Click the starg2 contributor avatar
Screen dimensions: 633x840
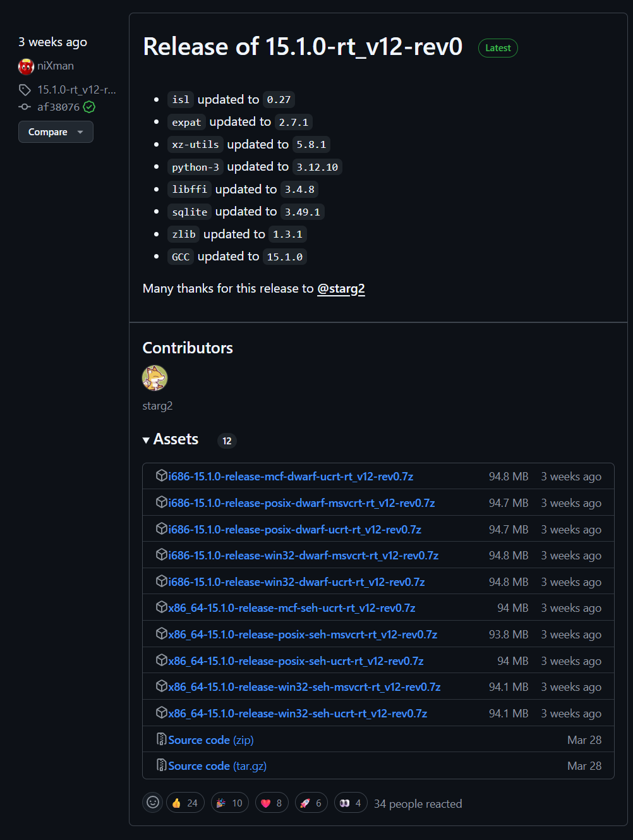tap(155, 378)
